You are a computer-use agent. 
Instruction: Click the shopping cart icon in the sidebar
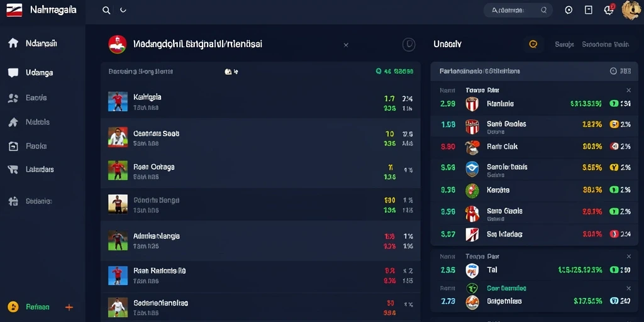[13, 169]
